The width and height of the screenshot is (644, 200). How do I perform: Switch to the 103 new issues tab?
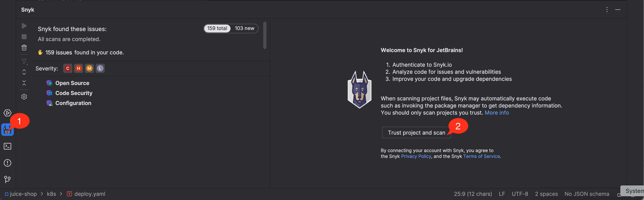[x=244, y=28]
